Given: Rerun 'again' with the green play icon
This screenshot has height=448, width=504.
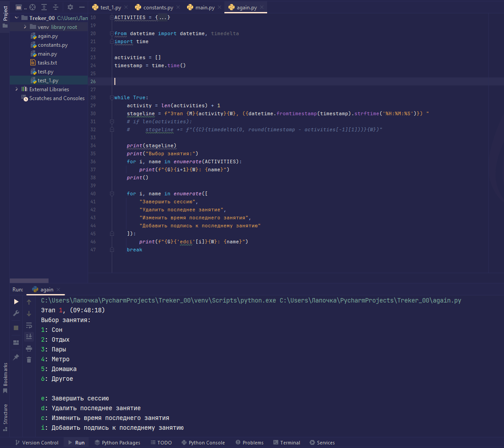Looking at the screenshot, I should (16, 302).
